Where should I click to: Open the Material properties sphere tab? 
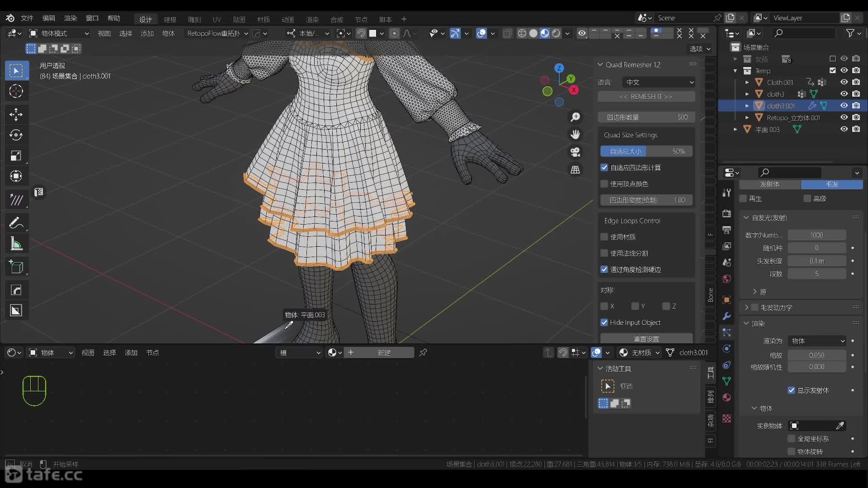pos(726,398)
